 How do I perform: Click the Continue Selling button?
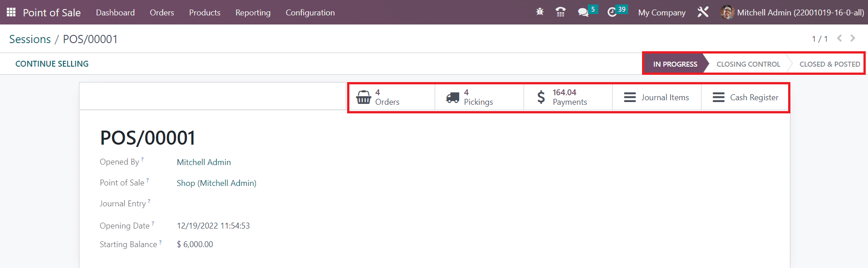pyautogui.click(x=52, y=64)
